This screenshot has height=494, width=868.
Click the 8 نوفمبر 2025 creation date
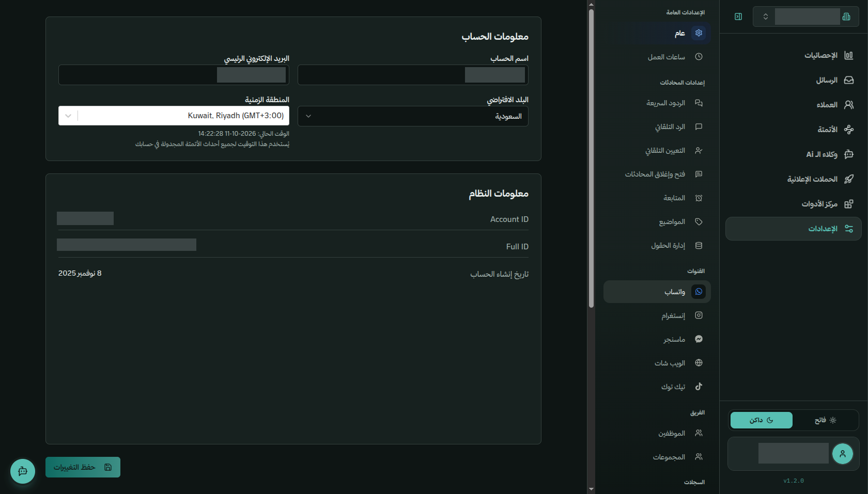coord(80,274)
